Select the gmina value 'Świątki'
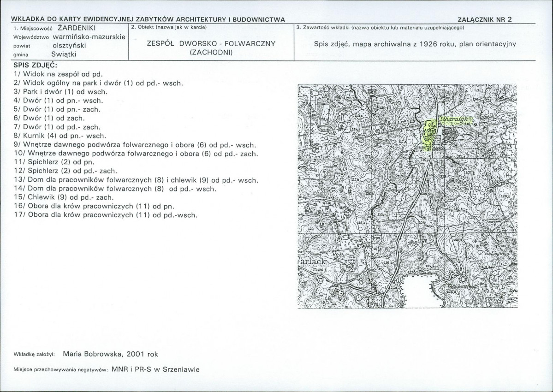 click(x=64, y=54)
